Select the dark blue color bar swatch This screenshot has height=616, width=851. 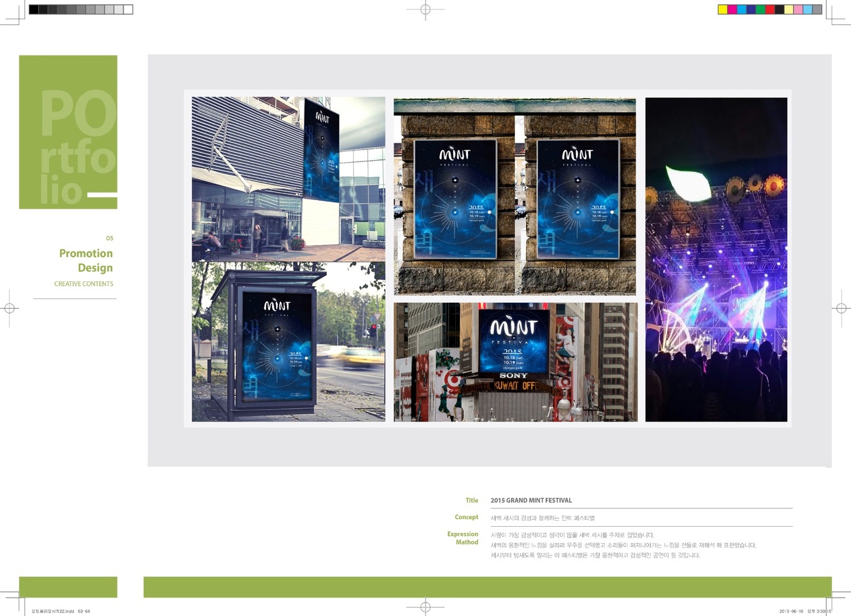point(751,9)
